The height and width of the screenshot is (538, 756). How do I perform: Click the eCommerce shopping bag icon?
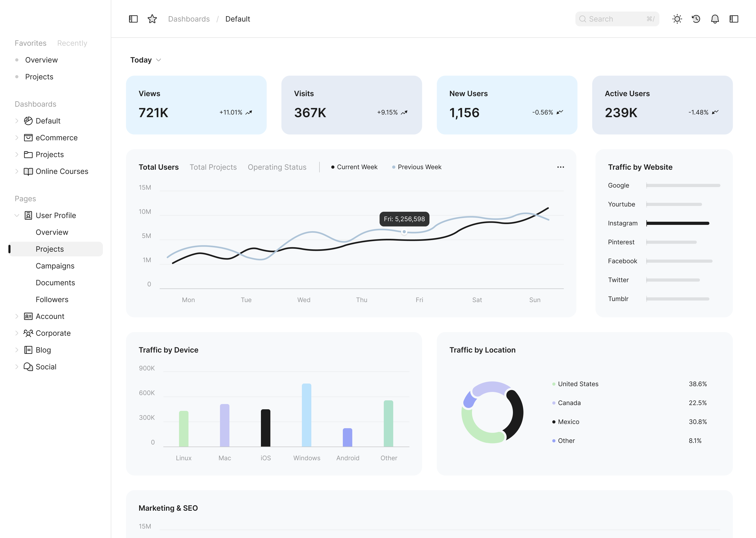(x=28, y=137)
